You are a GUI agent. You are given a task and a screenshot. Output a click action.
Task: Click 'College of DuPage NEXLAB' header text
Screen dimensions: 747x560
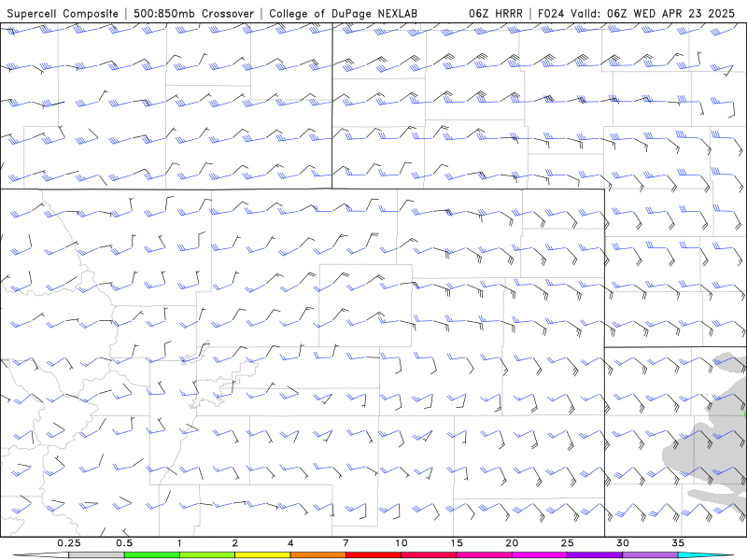343,13
